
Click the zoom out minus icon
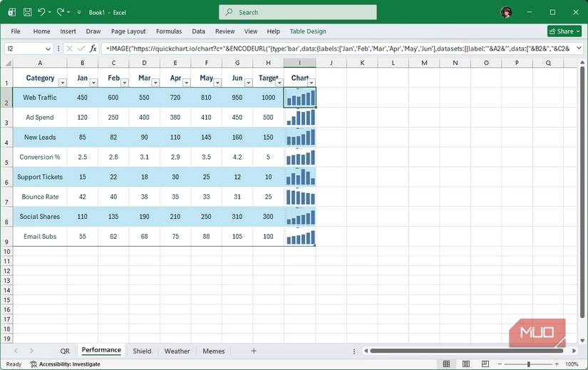500,364
